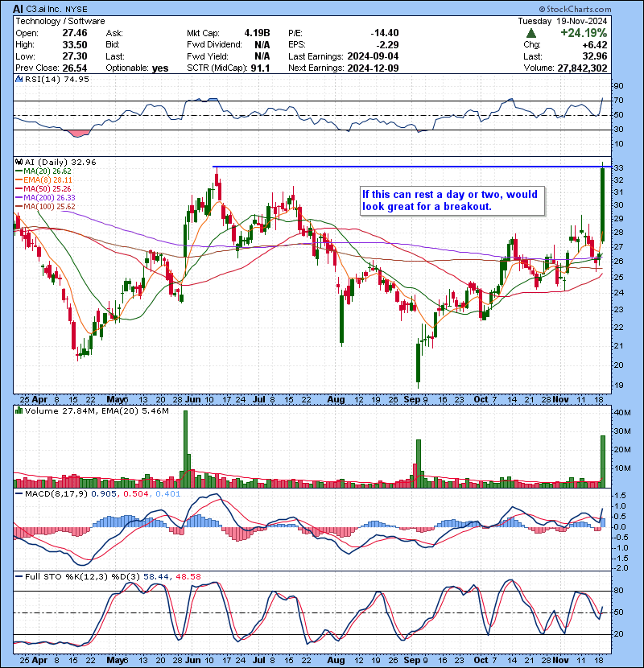This screenshot has height=668, width=644.
Task: Click the AI (Daily) candlestick icon
Action: point(19,162)
